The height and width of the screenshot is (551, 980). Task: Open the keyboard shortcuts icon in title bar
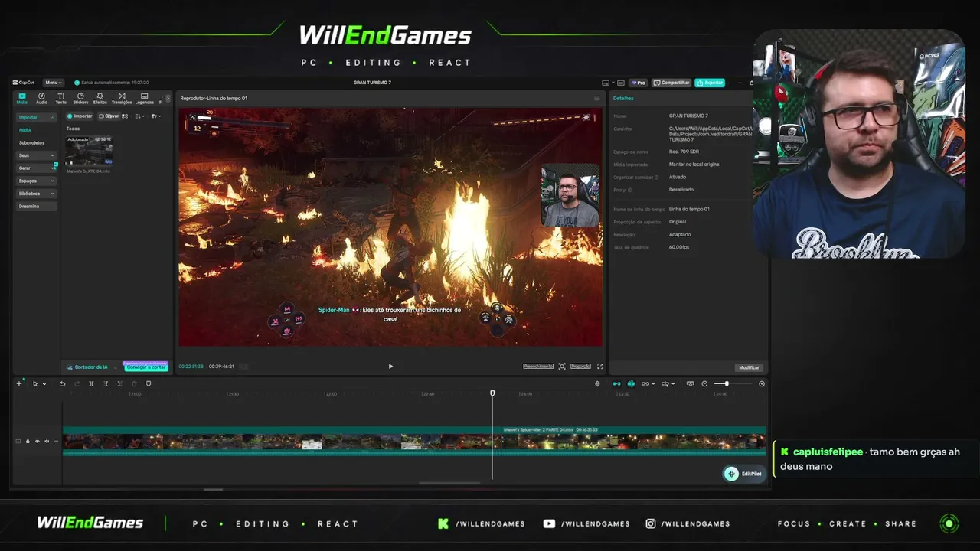[621, 83]
